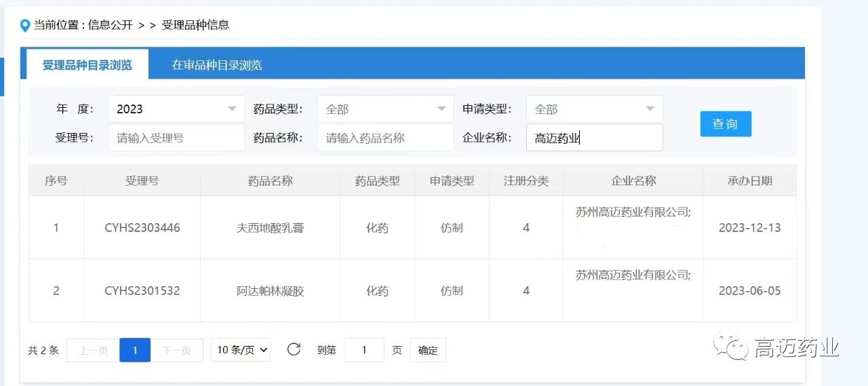Open the 年度 2023 dropdown

176,109
